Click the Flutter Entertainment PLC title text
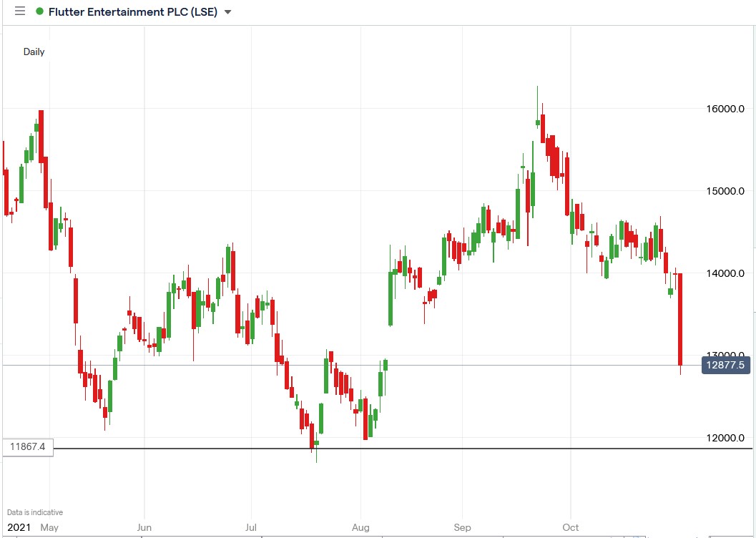This screenshot has height=538, width=756. [x=132, y=11]
